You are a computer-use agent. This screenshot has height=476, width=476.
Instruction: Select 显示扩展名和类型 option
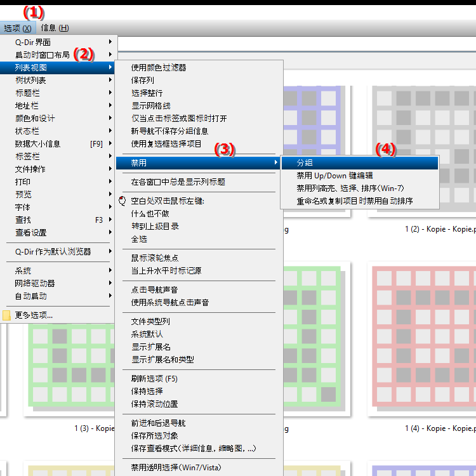click(199, 359)
